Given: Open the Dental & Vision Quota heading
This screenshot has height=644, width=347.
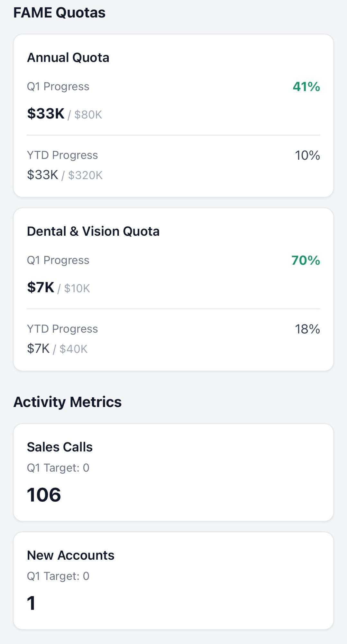Looking at the screenshot, I should point(93,231).
